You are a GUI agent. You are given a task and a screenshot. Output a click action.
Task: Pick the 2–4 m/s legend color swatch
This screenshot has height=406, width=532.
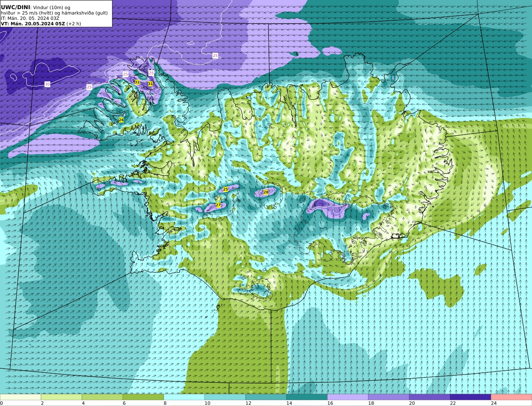pos(61,397)
